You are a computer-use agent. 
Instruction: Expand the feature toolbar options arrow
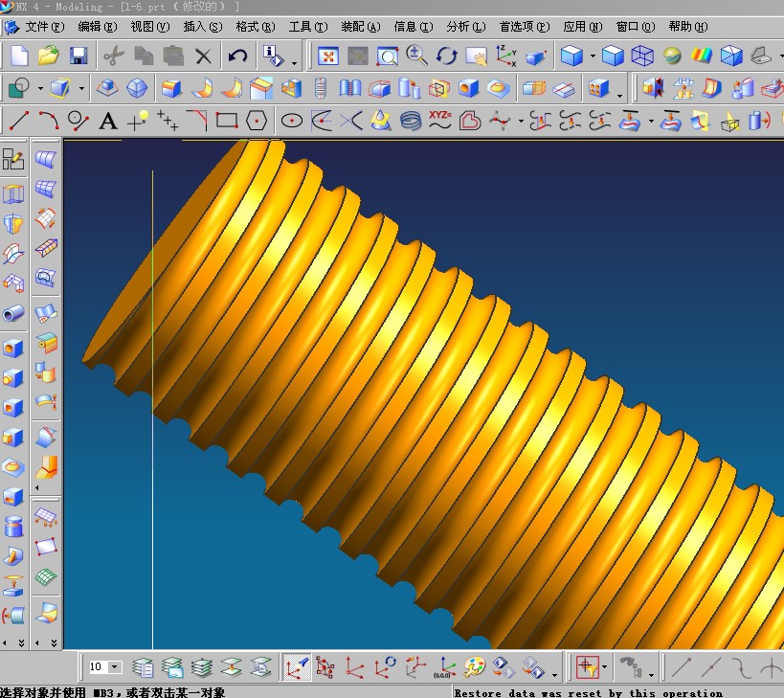(x=620, y=96)
